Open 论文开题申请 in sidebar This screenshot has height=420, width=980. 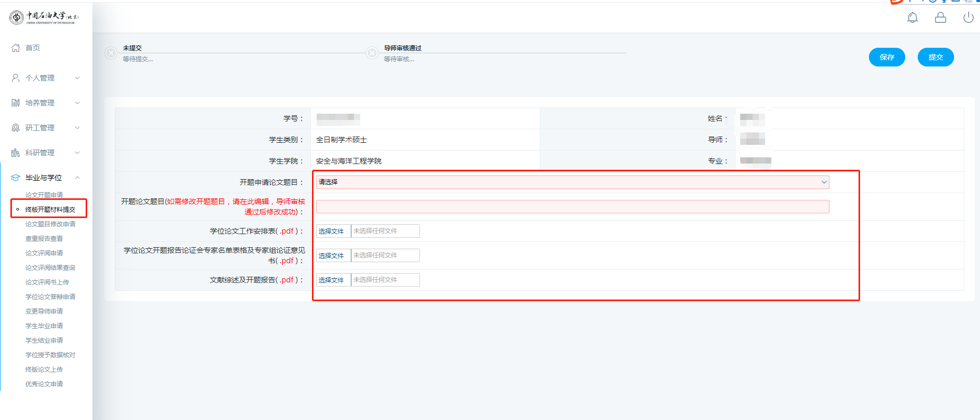44,195
